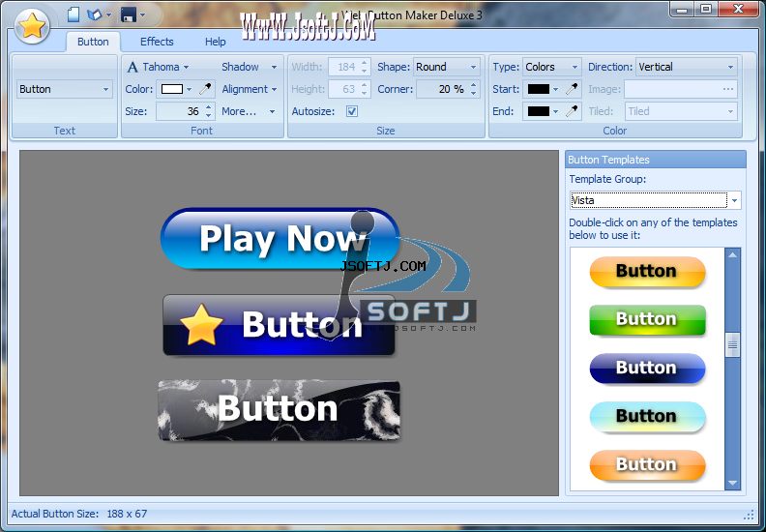Pick End color with eyedropper icon
This screenshot has height=532, width=766.
coord(572,111)
